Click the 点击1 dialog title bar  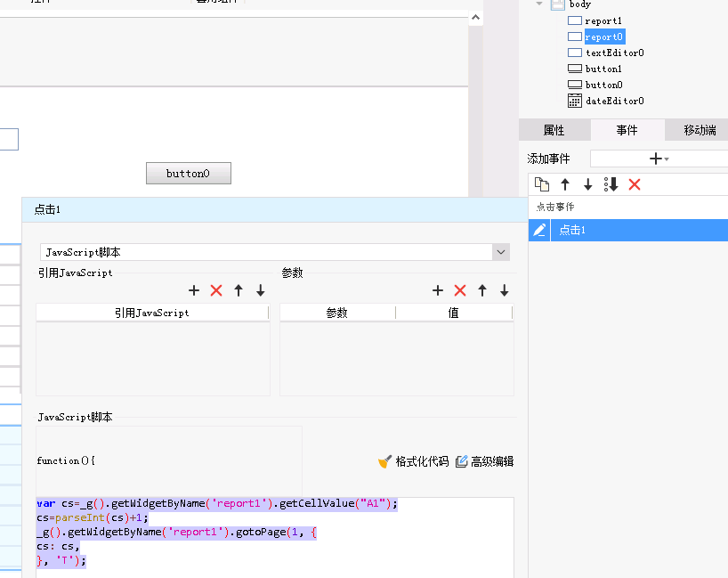pos(275,209)
